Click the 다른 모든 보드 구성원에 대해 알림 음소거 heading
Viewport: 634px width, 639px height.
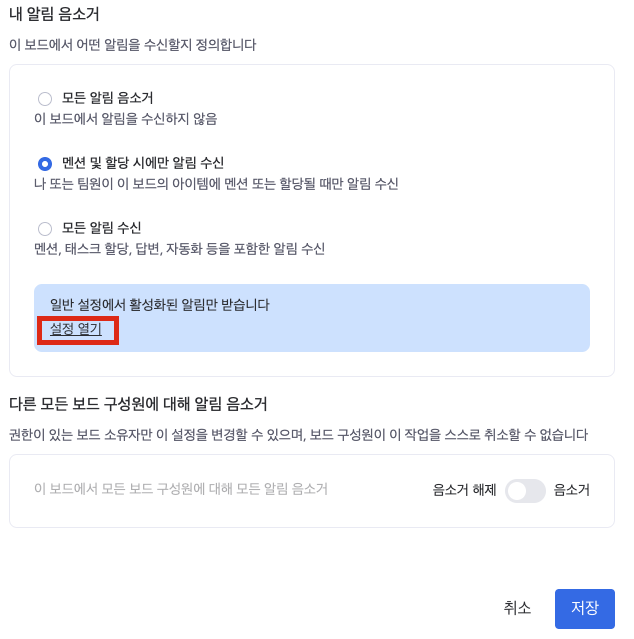coord(138,404)
